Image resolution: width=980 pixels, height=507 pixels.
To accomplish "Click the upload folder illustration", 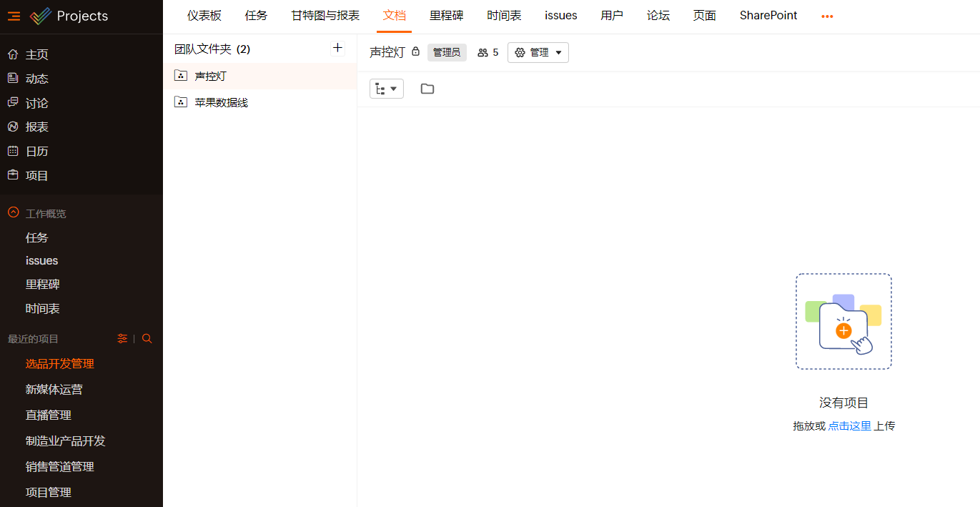I will click(x=843, y=322).
